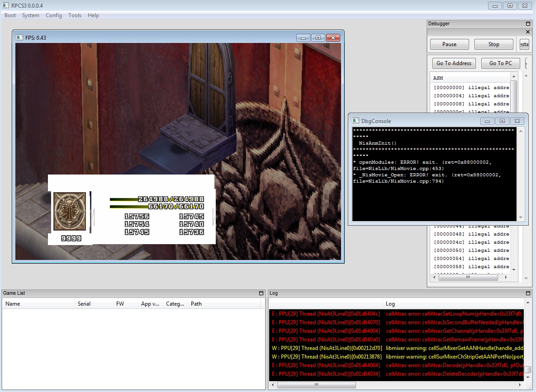Select log warning cellSurMixerChStripGetAANPortNo
Image resolution: width=536 pixels, height=392 pixels.
[x=397, y=356]
